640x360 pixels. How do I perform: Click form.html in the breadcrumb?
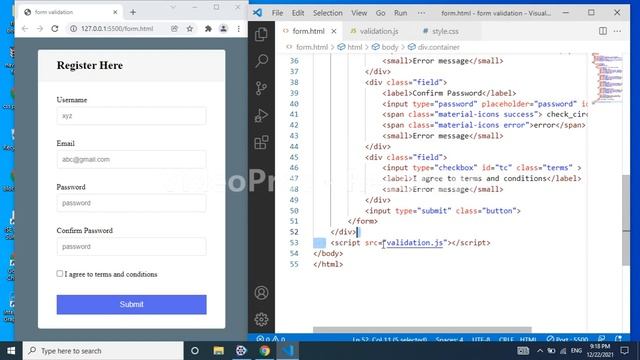pyautogui.click(x=312, y=47)
